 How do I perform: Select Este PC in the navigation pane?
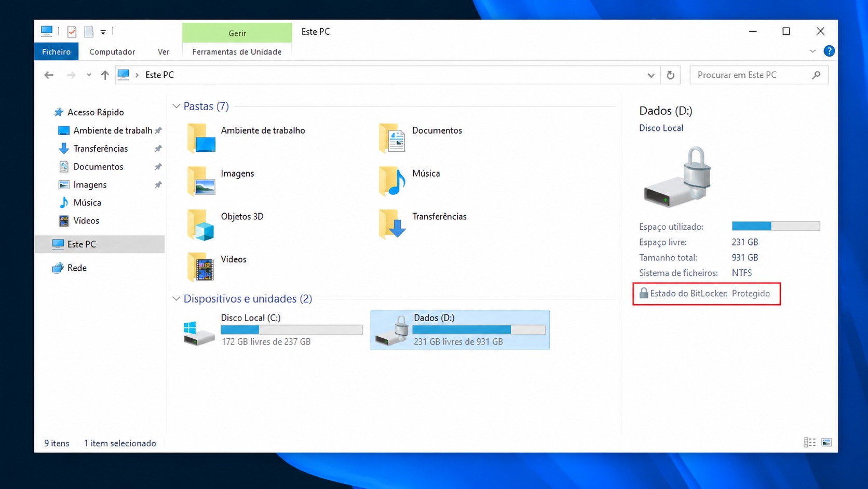(100, 244)
